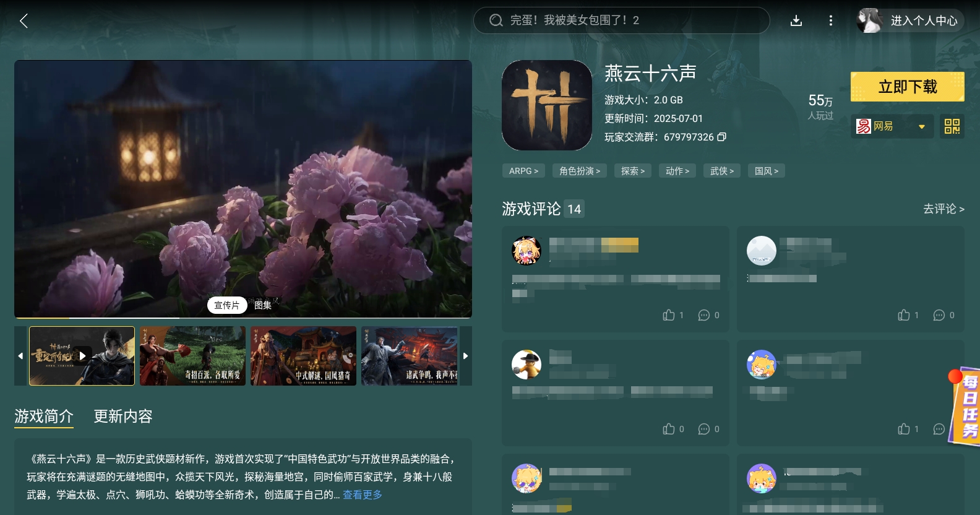Select the 奇招百派 screenshot thumbnail
The image size is (980, 515).
pos(192,356)
